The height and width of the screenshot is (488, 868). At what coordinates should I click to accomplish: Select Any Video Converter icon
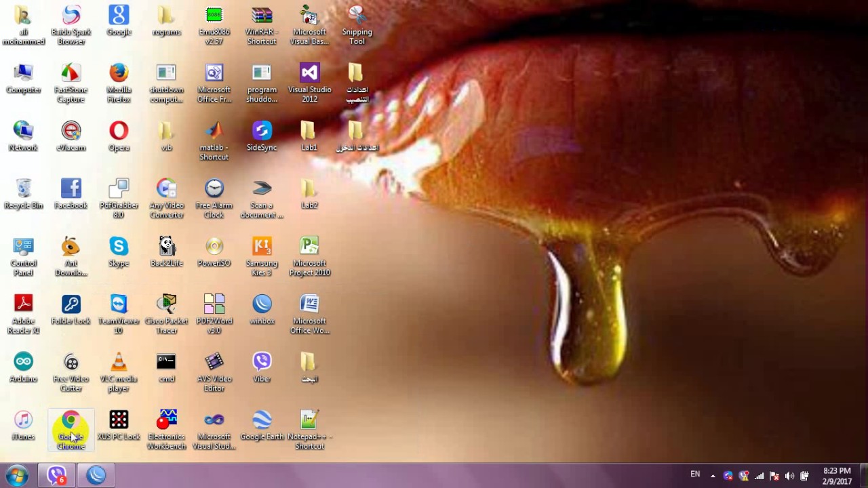tap(167, 199)
